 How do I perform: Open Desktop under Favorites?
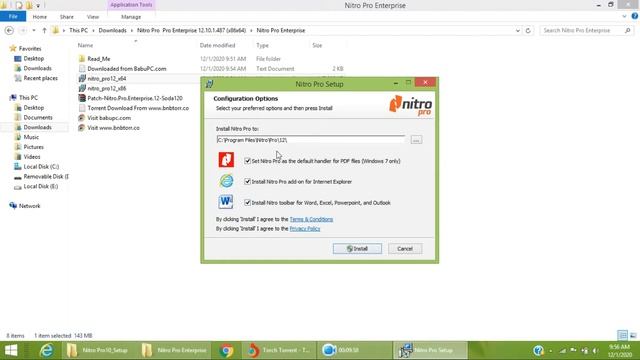pos(33,58)
